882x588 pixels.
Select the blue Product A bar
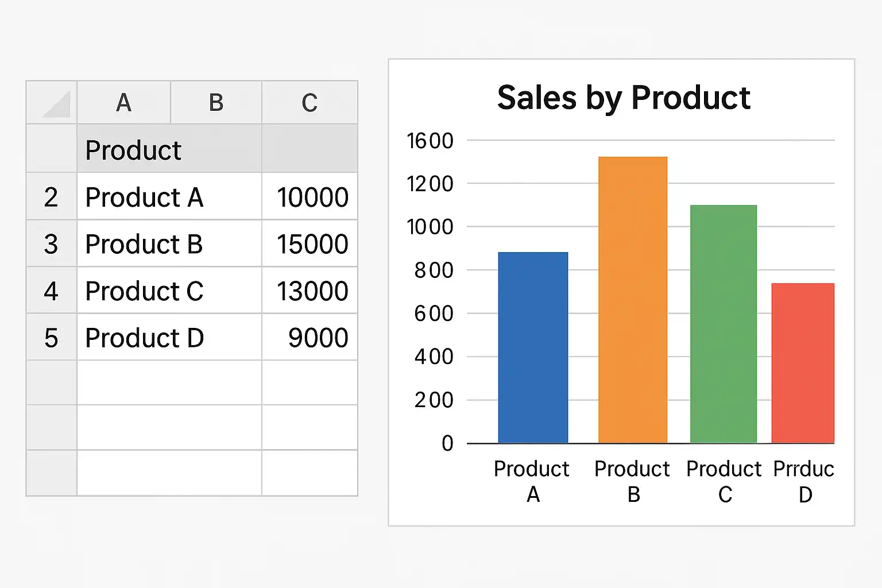coord(533,347)
